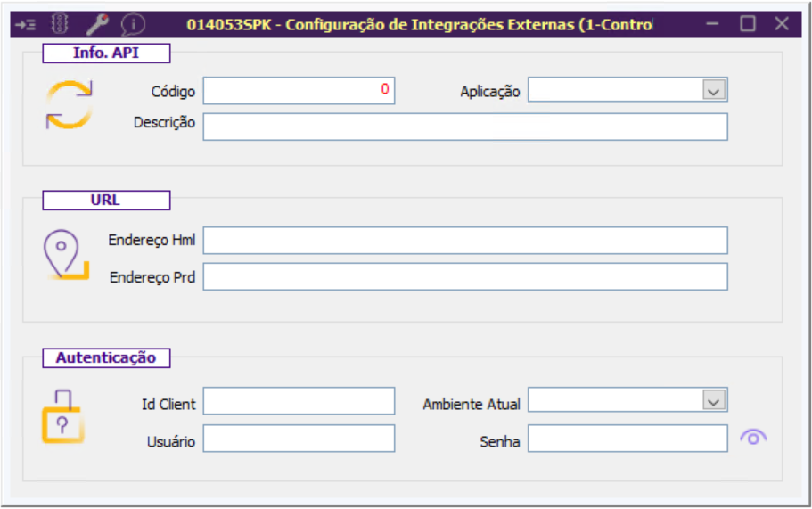The width and height of the screenshot is (812, 509).
Task: Click the map pin URL icon
Action: tap(66, 255)
